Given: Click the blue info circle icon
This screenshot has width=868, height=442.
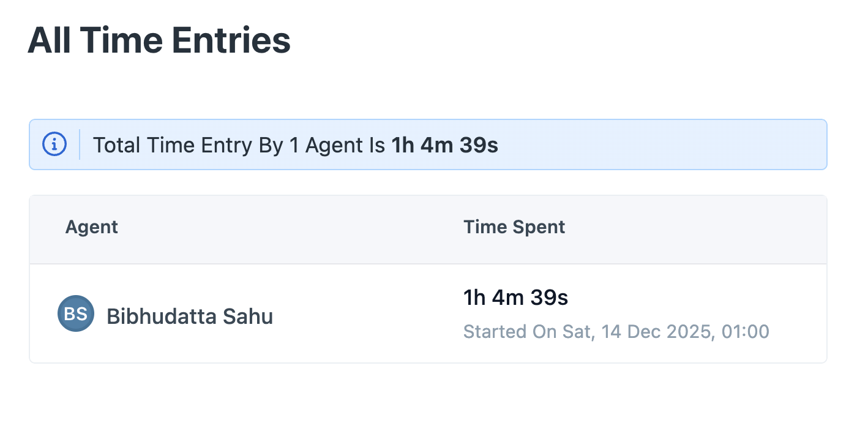Looking at the screenshot, I should 54,144.
